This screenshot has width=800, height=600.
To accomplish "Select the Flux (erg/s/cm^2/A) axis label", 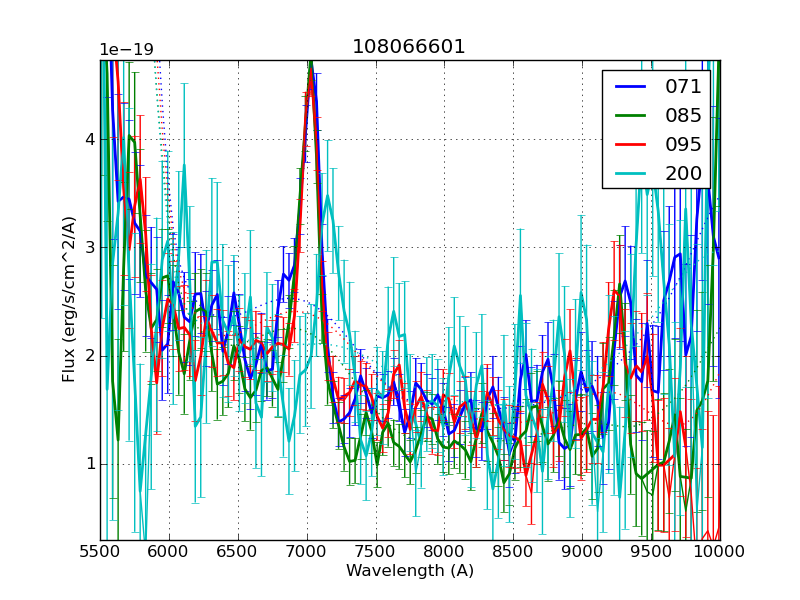I will 69,299.
